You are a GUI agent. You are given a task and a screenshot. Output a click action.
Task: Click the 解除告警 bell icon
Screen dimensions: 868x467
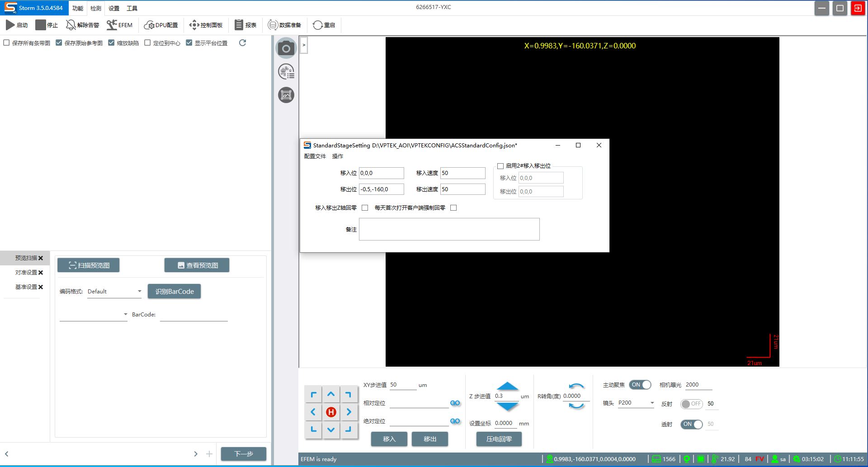[x=71, y=25]
